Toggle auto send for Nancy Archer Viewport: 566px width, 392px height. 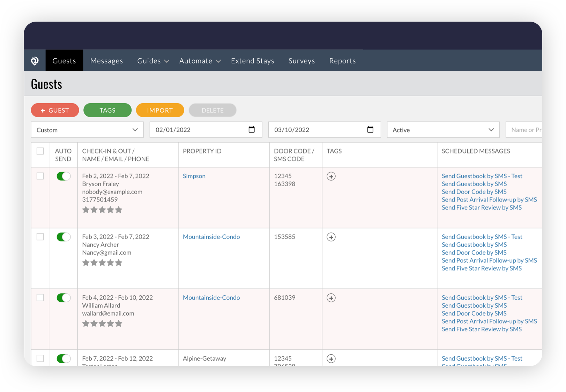point(64,237)
